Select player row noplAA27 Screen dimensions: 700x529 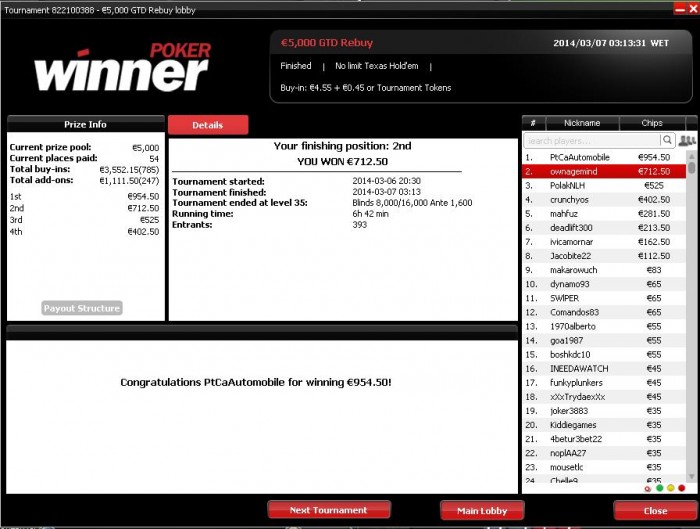click(604, 453)
